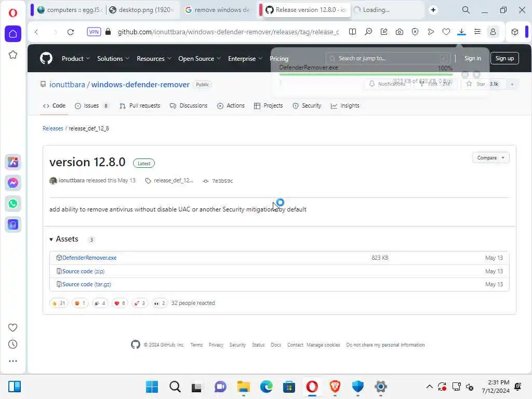Image resolution: width=532 pixels, height=399 pixels.
Task: Click the ad blocker shield icon
Action: coord(415,32)
